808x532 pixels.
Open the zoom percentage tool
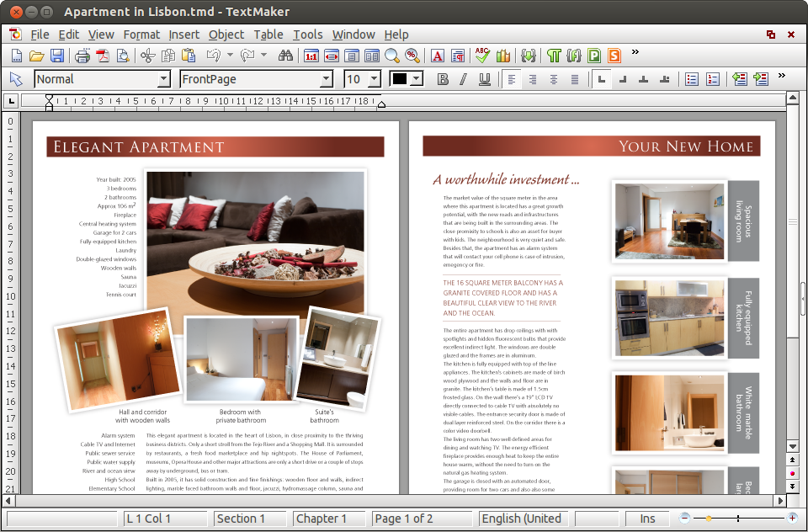point(412,56)
